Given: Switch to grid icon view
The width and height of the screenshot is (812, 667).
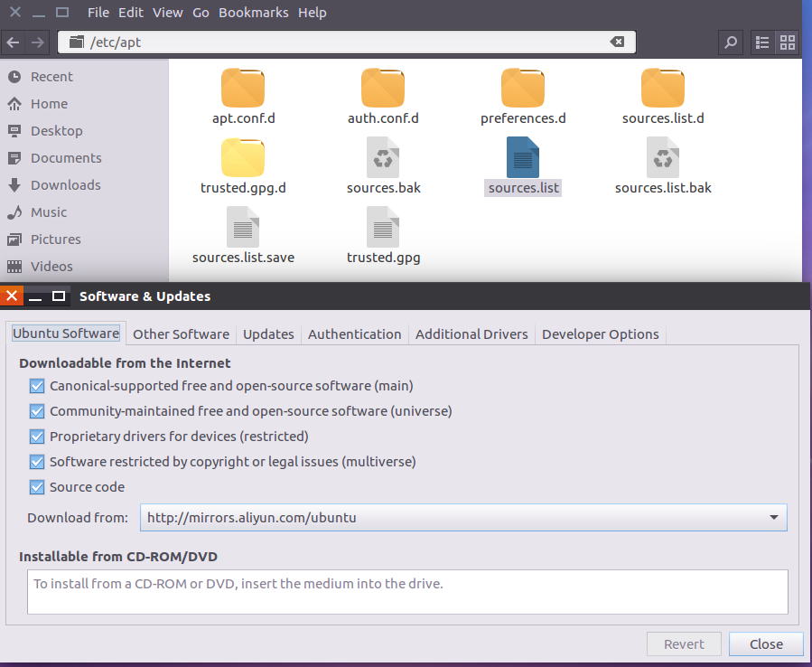Looking at the screenshot, I should 787,42.
